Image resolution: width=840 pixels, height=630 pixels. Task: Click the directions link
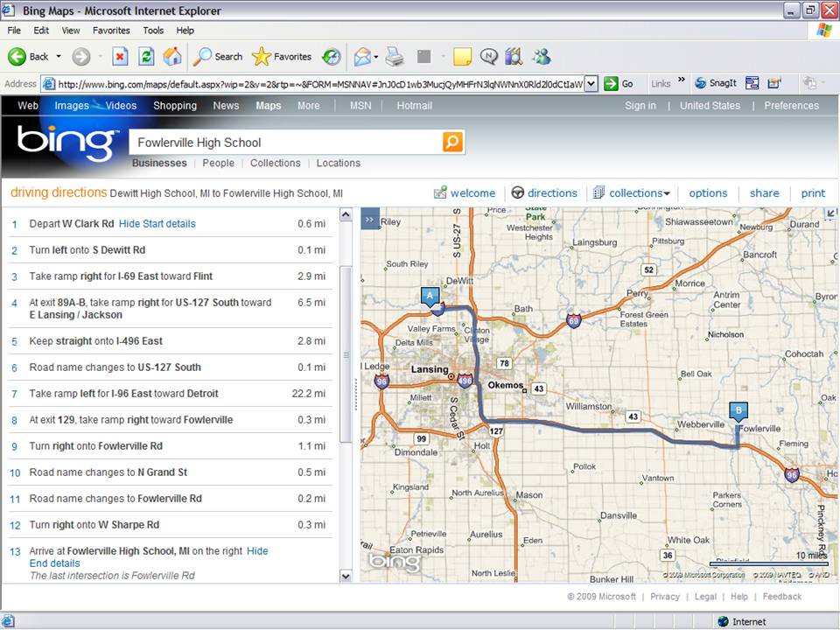pos(544,192)
